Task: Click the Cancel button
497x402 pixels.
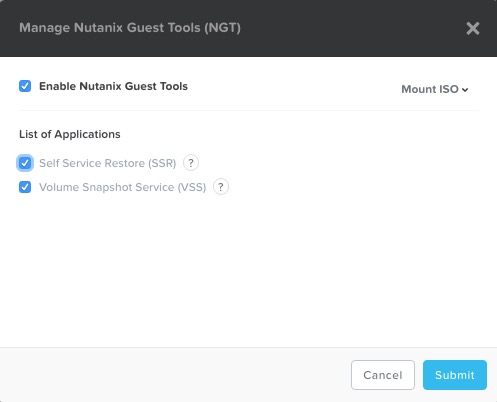Action: pos(383,375)
